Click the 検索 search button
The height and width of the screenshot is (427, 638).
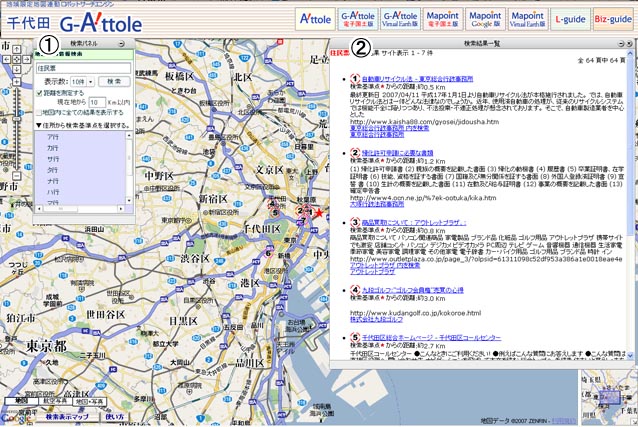point(114,81)
